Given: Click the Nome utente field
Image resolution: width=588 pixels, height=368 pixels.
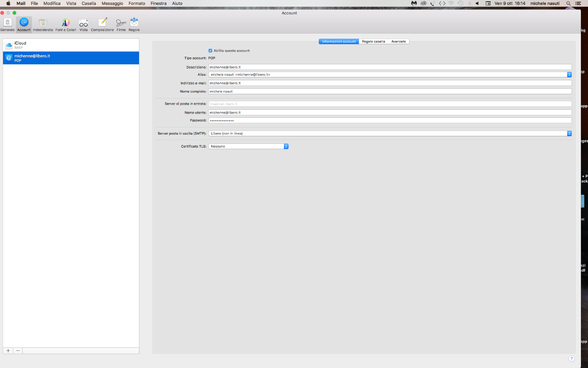Looking at the screenshot, I should [390, 112].
